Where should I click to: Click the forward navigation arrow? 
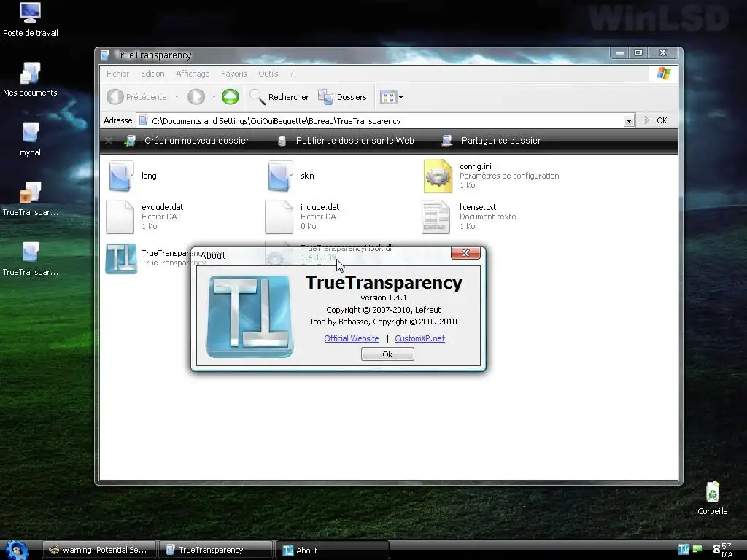tap(196, 97)
